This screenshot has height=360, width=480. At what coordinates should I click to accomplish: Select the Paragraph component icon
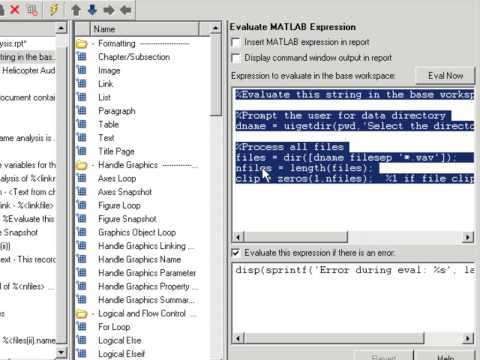pos(81,111)
